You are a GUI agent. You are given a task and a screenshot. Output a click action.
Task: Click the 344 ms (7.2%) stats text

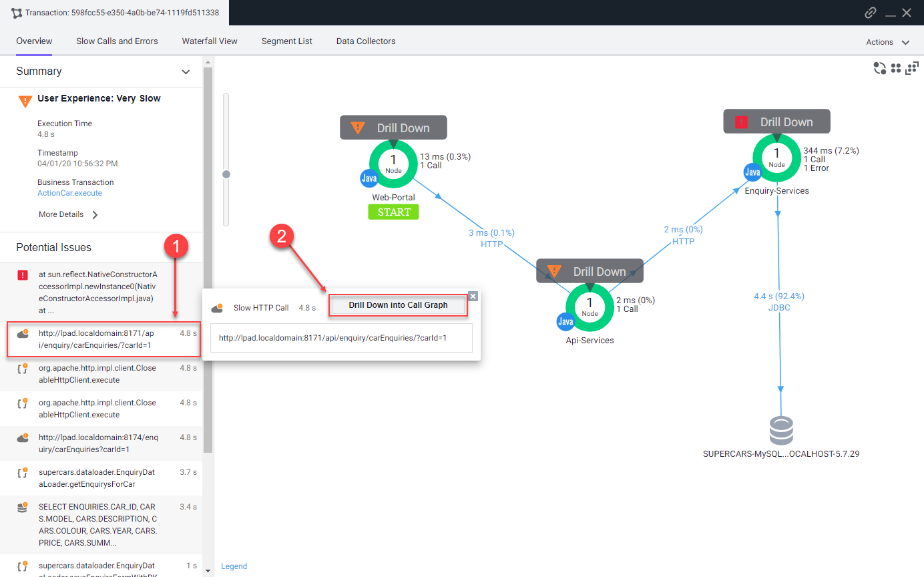point(831,151)
